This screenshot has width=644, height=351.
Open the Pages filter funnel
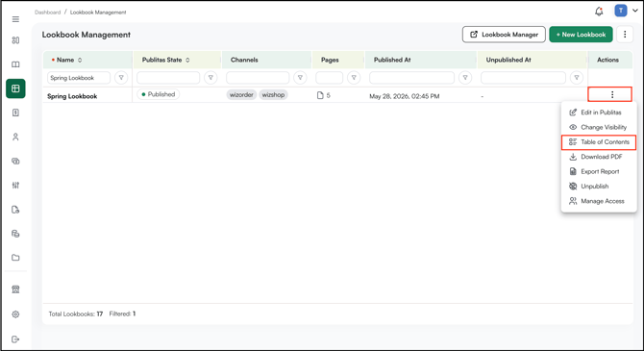[x=354, y=78]
